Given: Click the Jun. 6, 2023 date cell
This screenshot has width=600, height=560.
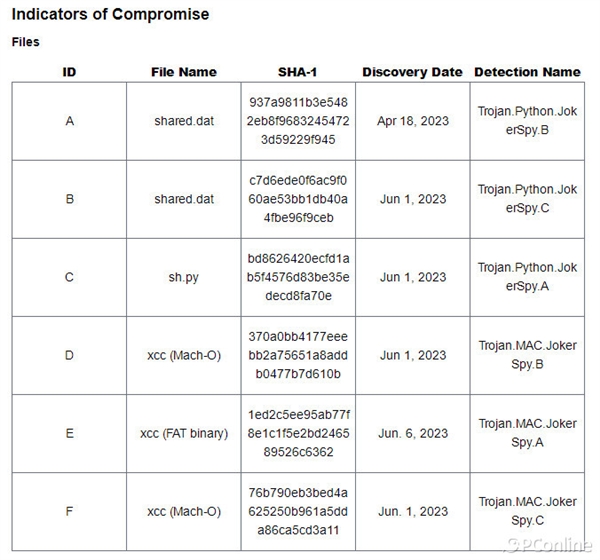Looking at the screenshot, I should pos(413,433).
